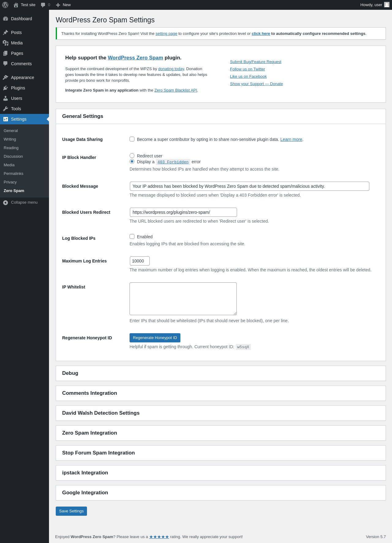Open the Plugins plug icon
392x543 pixels.
(6, 88)
